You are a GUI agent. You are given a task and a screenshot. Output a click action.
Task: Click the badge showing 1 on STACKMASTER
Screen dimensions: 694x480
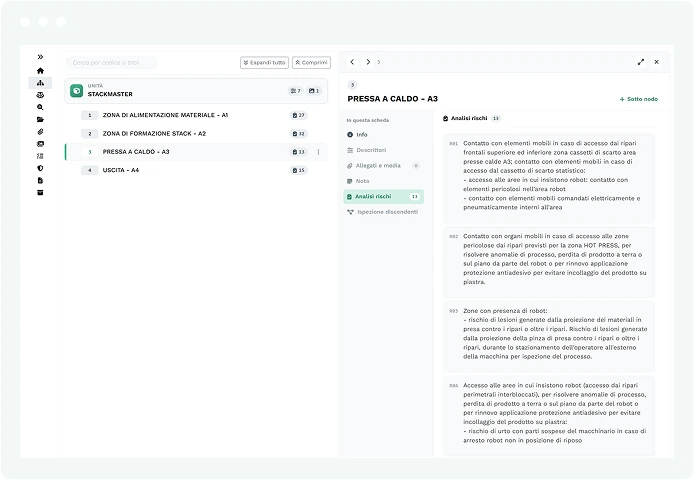(314, 91)
